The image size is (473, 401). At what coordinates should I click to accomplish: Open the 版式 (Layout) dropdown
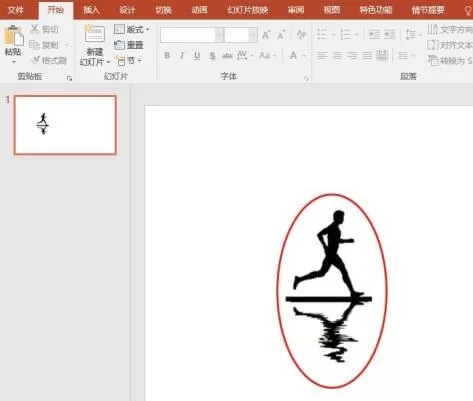pyautogui.click(x=131, y=29)
